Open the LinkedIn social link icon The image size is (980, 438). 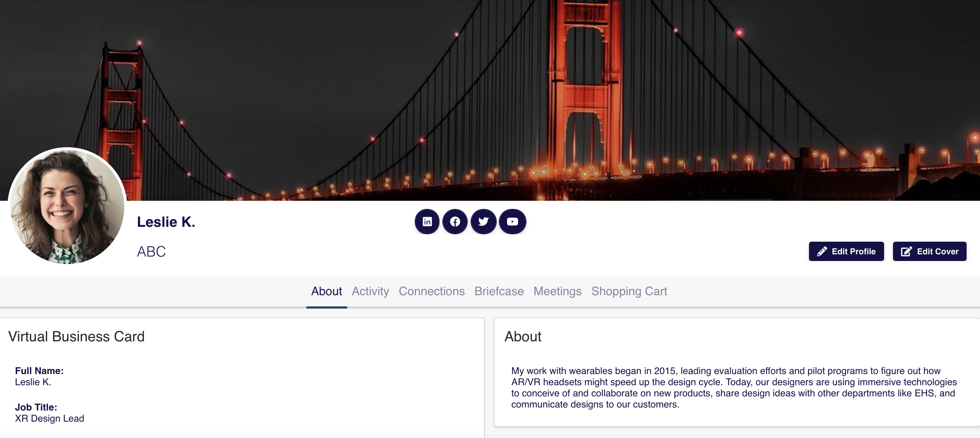(x=427, y=222)
